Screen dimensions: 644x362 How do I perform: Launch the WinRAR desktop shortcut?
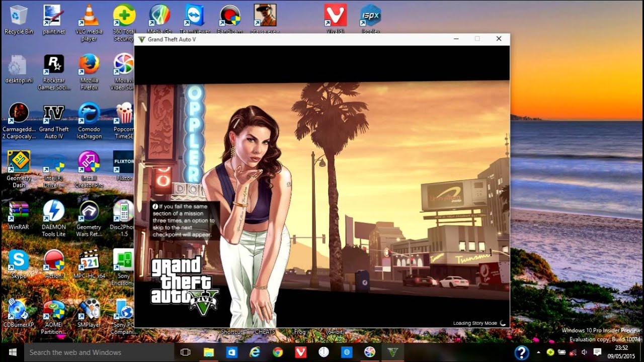19,215
